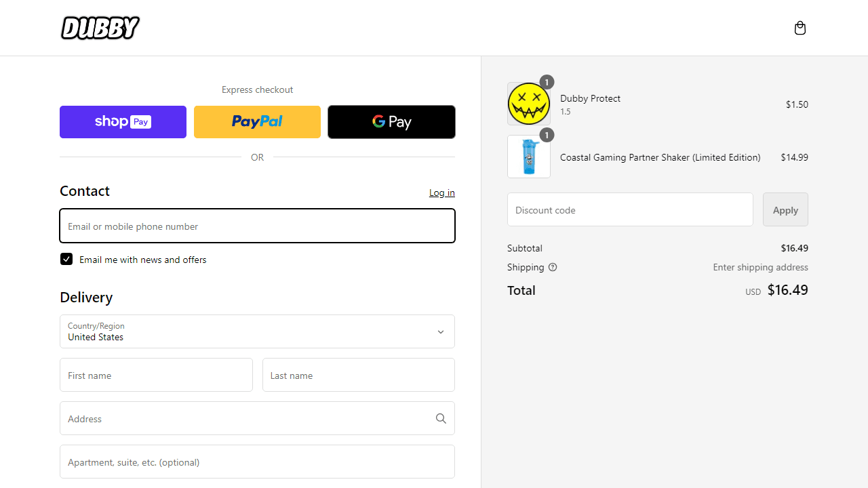This screenshot has height=488, width=868.
Task: Click the Coastal Gaming Partner Shaker title
Action: (660, 157)
